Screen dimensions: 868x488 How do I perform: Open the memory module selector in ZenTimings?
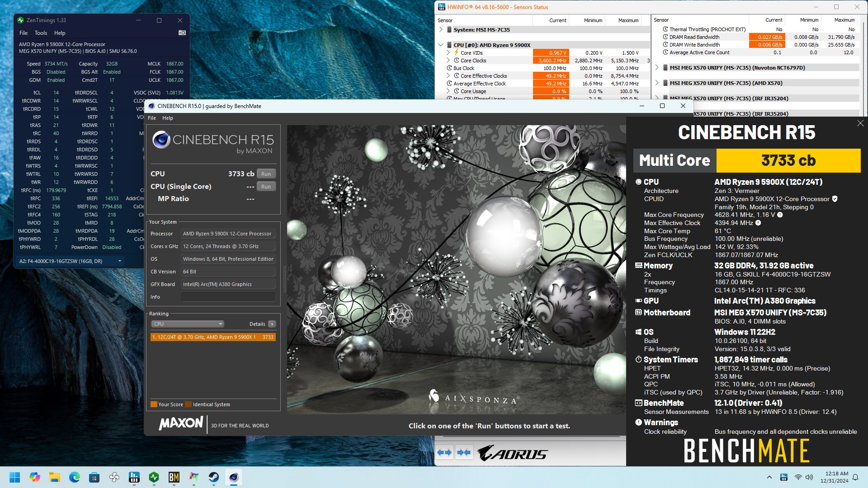(70, 261)
